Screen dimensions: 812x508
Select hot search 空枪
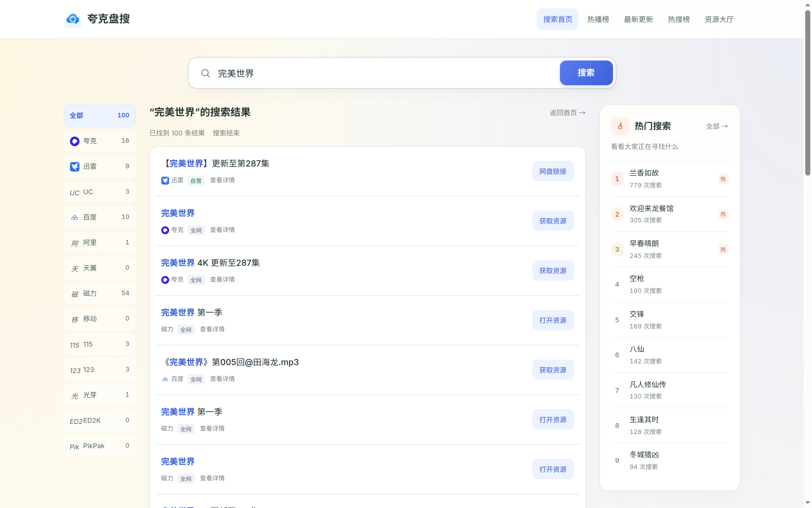(670, 284)
